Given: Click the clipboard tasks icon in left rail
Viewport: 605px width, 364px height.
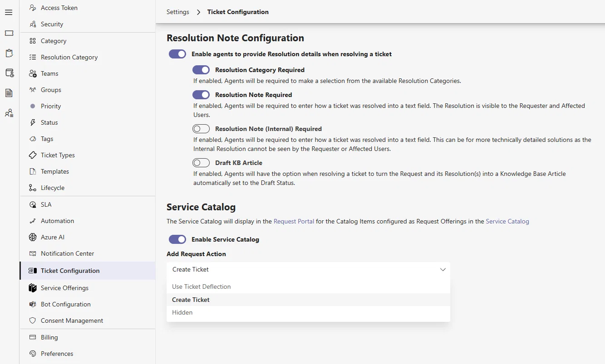Looking at the screenshot, I should (9, 53).
